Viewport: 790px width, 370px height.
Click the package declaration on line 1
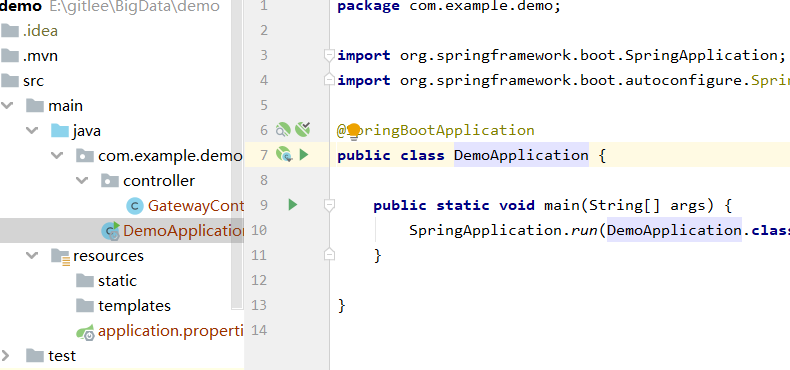[x=449, y=7]
